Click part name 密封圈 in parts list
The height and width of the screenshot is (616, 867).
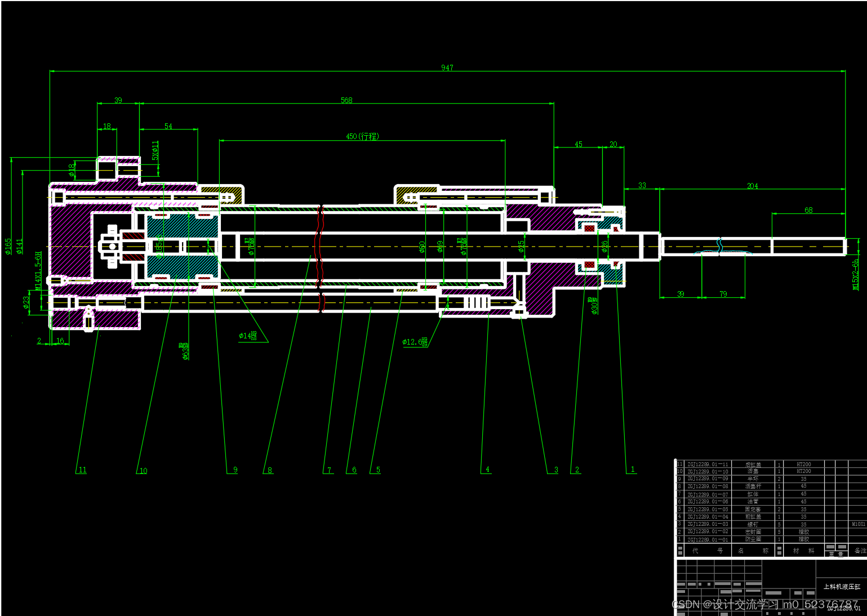[753, 532]
